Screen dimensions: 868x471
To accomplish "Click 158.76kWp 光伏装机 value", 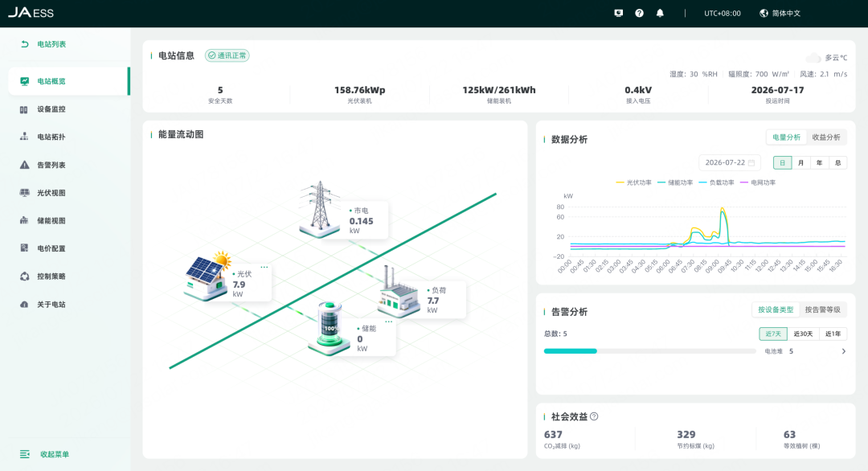I will tap(359, 90).
